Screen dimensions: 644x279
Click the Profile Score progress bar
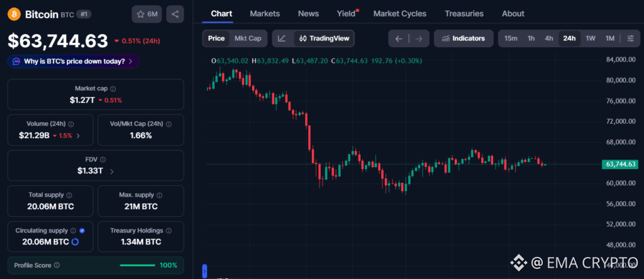tap(138, 265)
